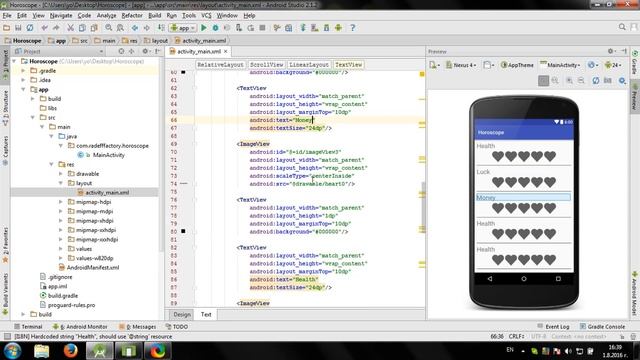Open the AVD Manager icon
This screenshot has height=360, width=640.
click(315, 28)
